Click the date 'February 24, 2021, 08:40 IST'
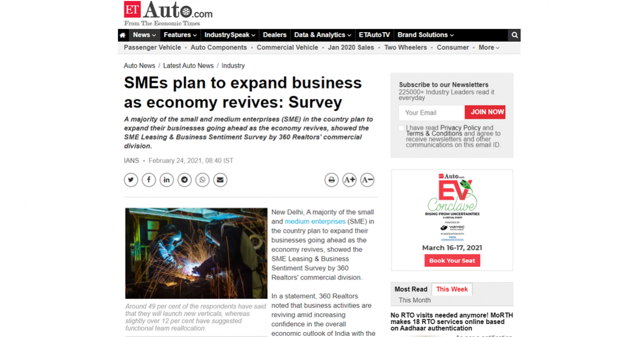This screenshot has width=644, height=337. pyautogui.click(x=191, y=161)
